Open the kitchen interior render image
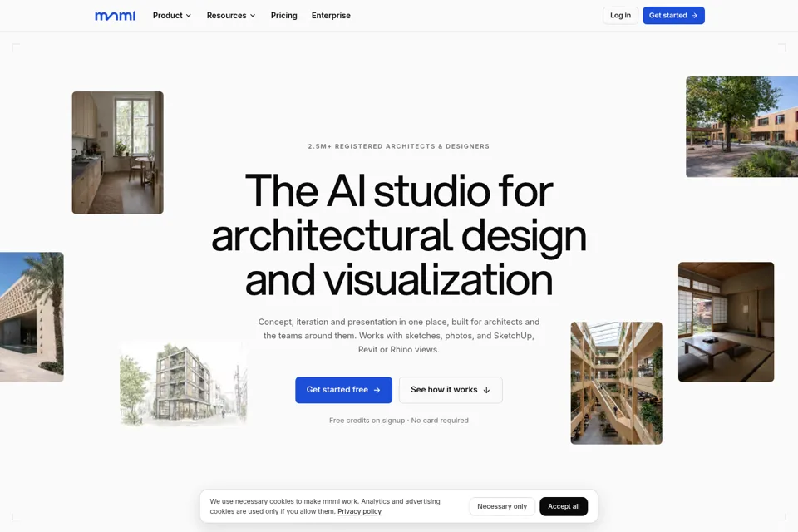798x532 pixels. click(x=117, y=153)
